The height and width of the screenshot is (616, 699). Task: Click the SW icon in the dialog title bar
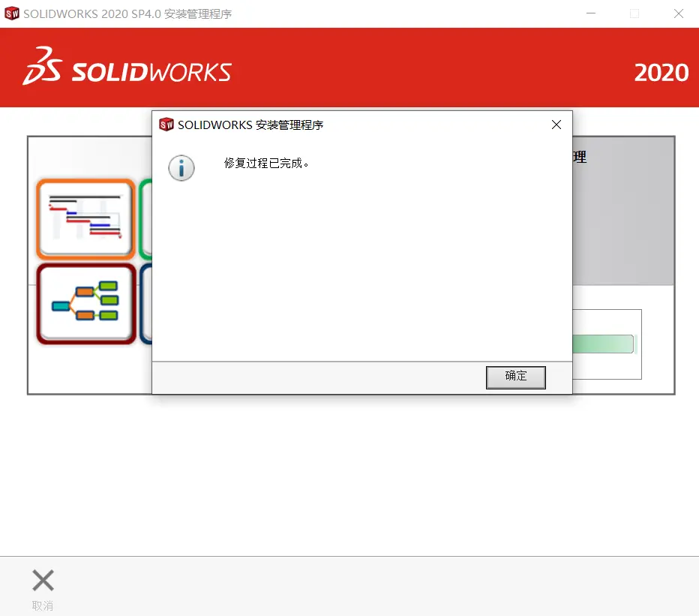tap(166, 125)
